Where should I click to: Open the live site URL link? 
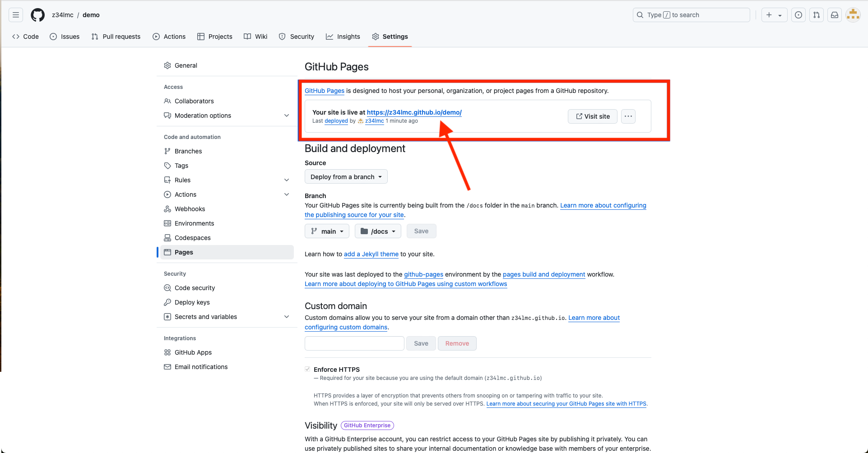[414, 112]
